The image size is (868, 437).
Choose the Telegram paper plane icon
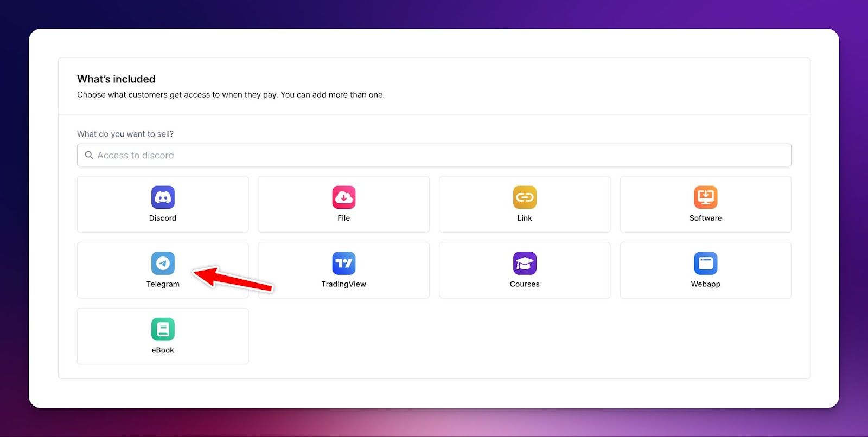pos(163,264)
